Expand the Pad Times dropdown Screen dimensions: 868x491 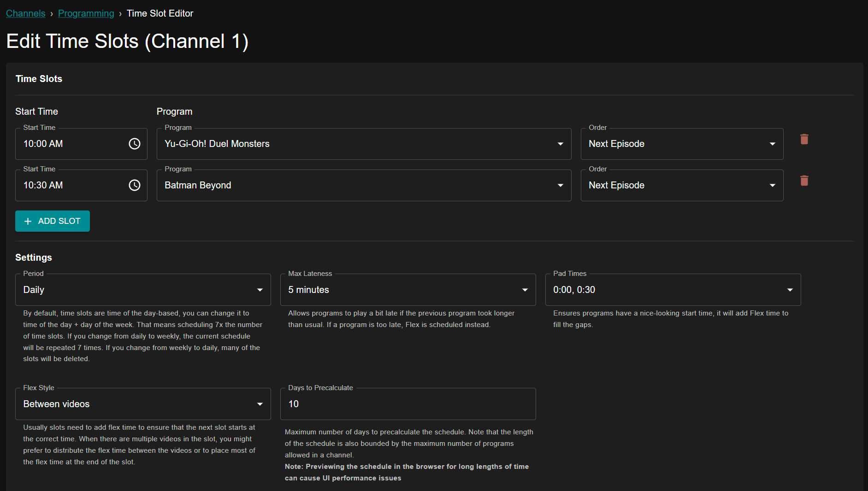(x=790, y=290)
